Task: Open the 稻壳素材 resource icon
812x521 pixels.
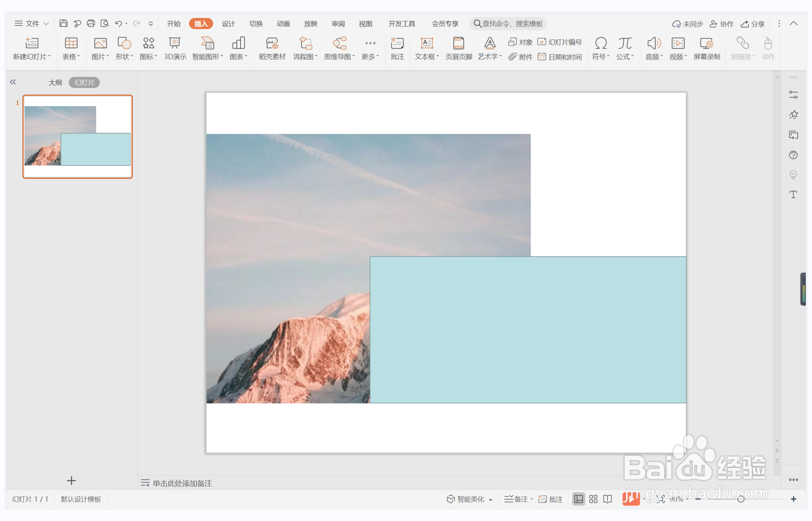Action: [272, 48]
